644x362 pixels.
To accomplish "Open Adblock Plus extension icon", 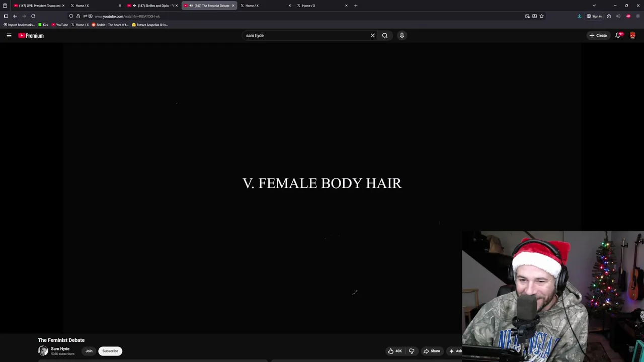I will coord(628,16).
